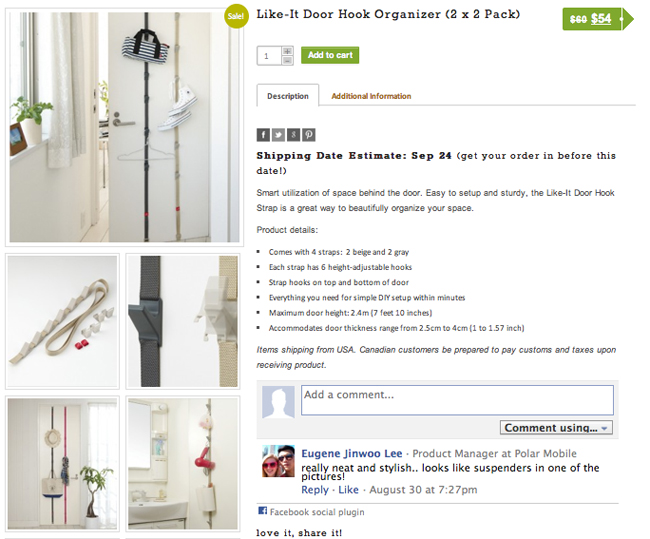
Task: Increase quantity with plus stepper
Action: 287,51
